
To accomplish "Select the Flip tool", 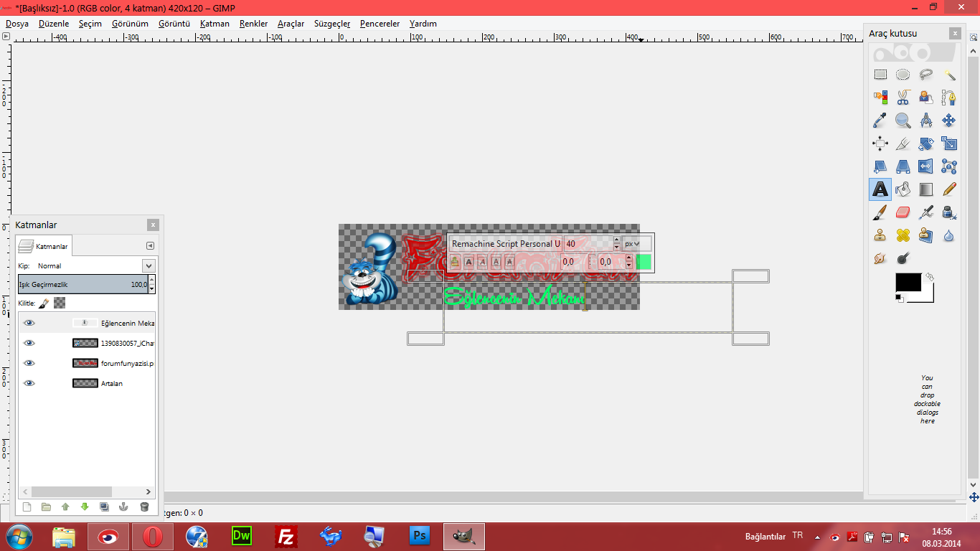I will click(926, 166).
